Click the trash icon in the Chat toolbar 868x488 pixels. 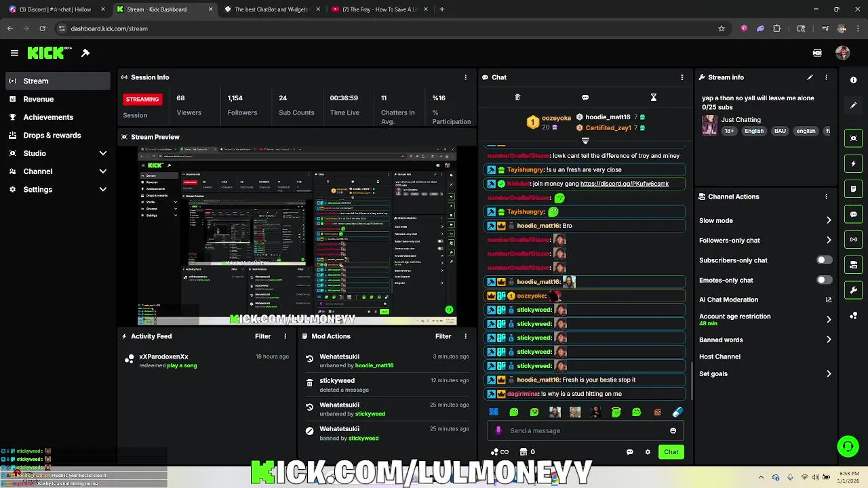517,98
